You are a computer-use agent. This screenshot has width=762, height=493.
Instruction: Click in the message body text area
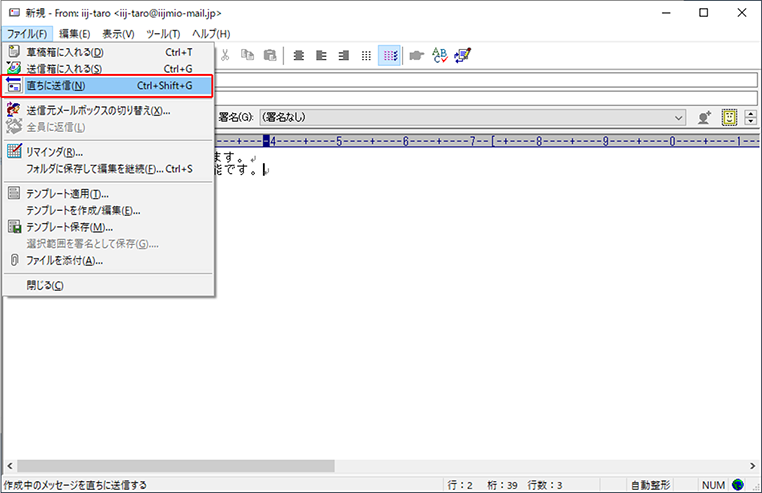(x=480, y=300)
